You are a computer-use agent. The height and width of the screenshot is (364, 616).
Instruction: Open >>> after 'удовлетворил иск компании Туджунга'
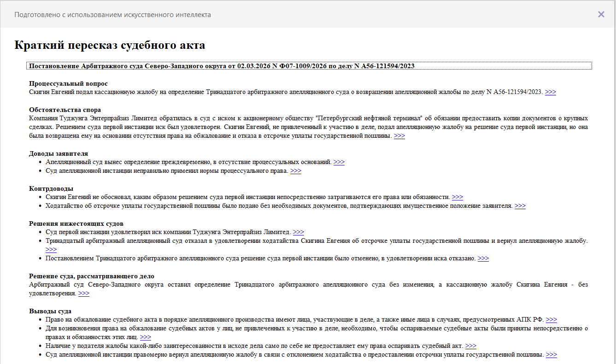tap(298, 232)
